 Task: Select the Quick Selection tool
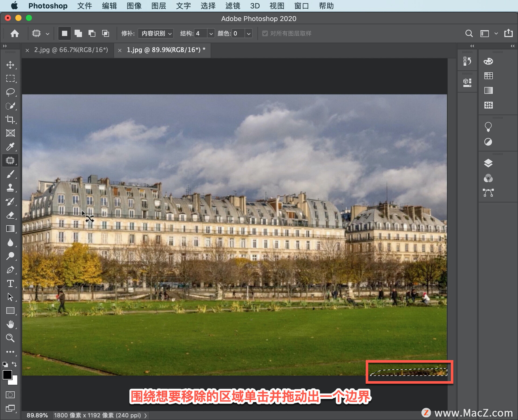(x=10, y=106)
